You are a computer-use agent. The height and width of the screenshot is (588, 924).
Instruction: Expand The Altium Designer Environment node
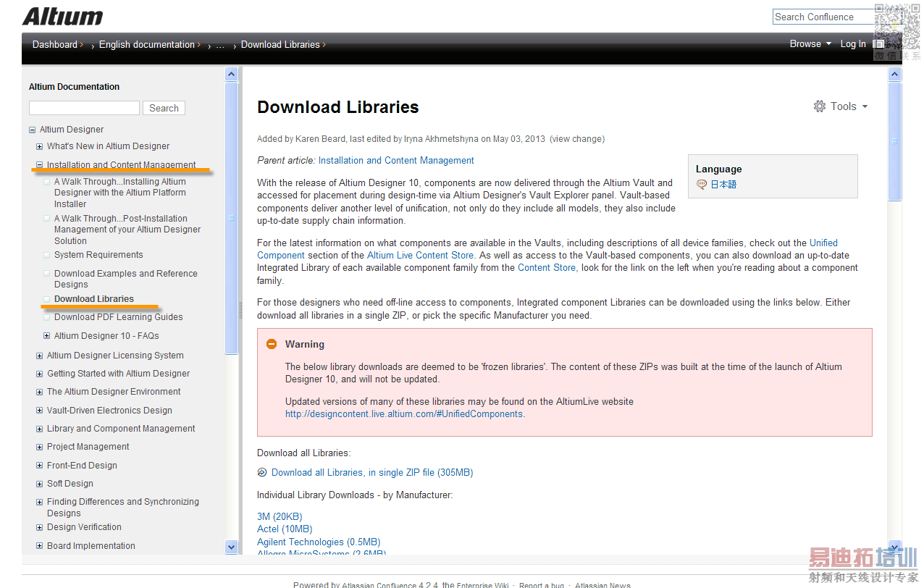(39, 392)
